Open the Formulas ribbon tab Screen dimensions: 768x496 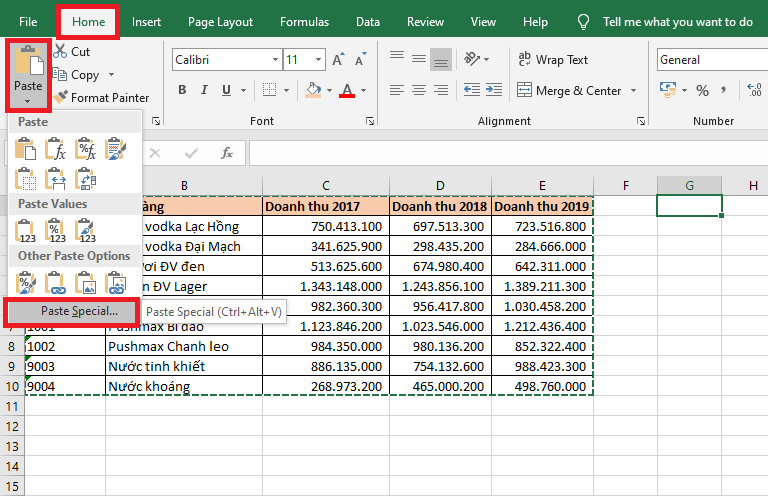(x=304, y=21)
